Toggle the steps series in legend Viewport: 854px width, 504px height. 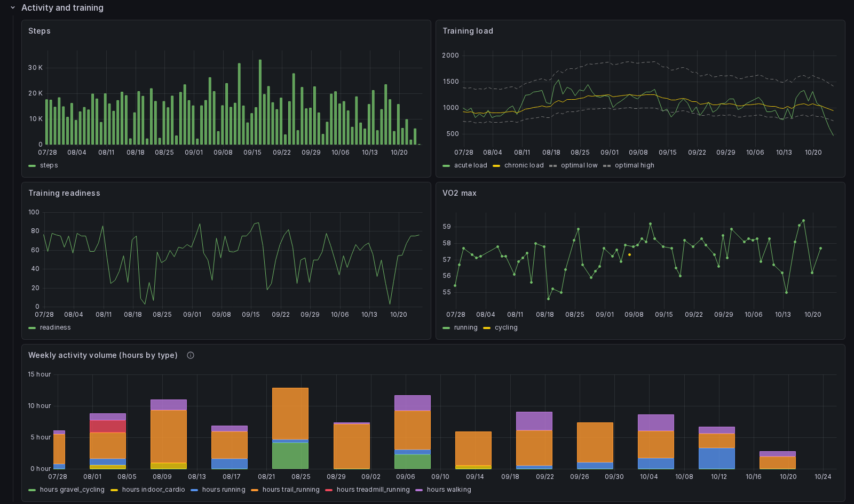(49, 165)
